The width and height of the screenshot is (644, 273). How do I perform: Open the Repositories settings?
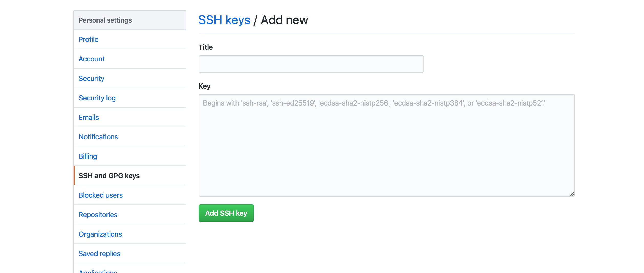(x=98, y=215)
